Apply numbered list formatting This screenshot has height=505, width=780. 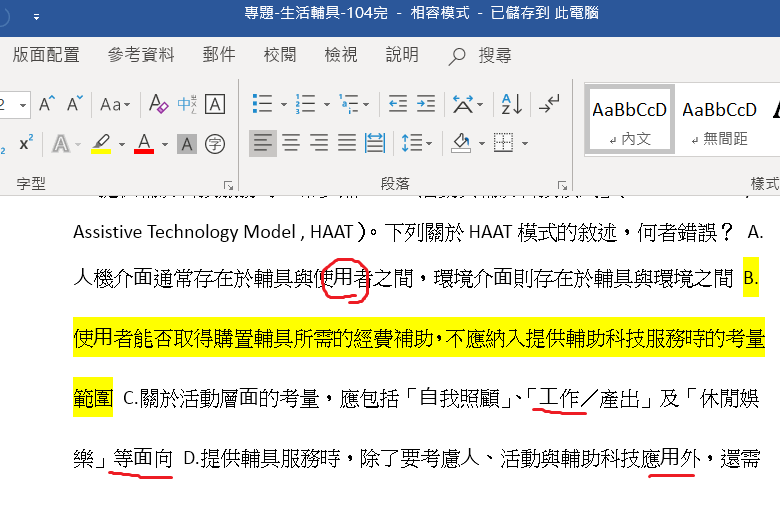point(305,104)
